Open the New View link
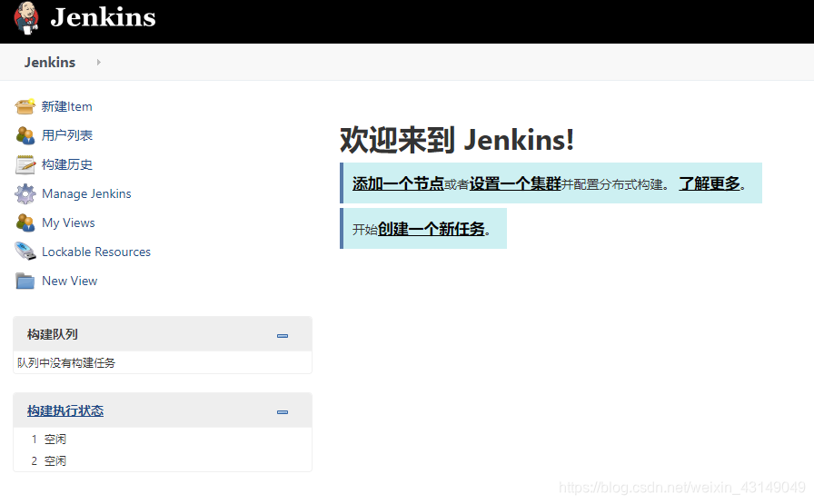The image size is (814, 504). (70, 281)
